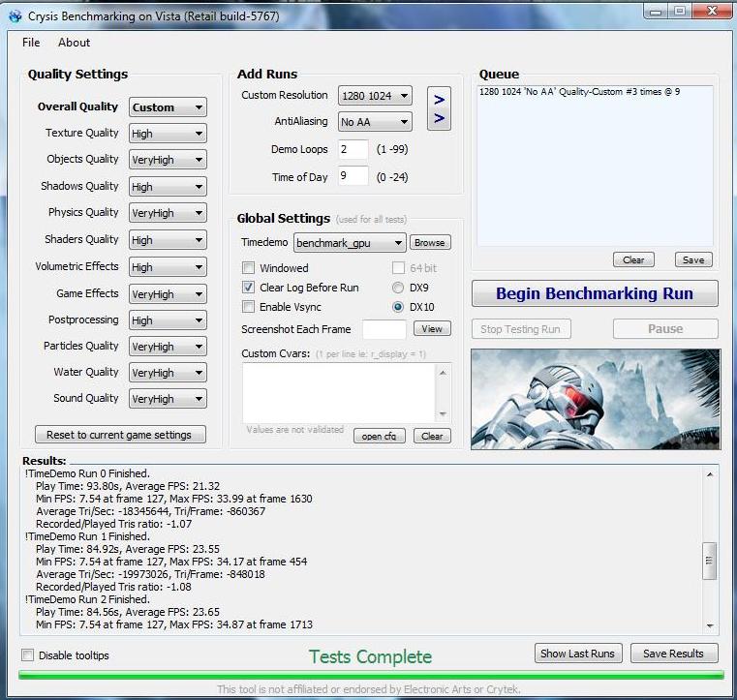
Task: Click the Pause button
Action: [665, 329]
